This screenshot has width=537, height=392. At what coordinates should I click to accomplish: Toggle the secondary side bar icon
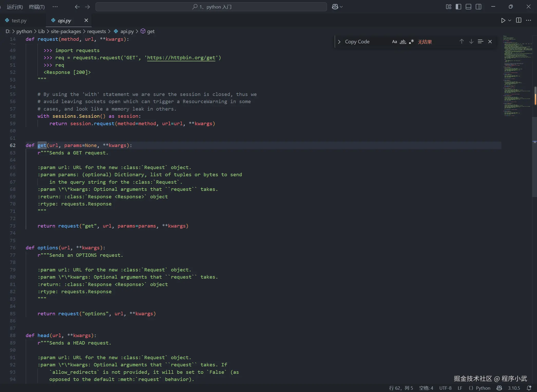click(478, 7)
